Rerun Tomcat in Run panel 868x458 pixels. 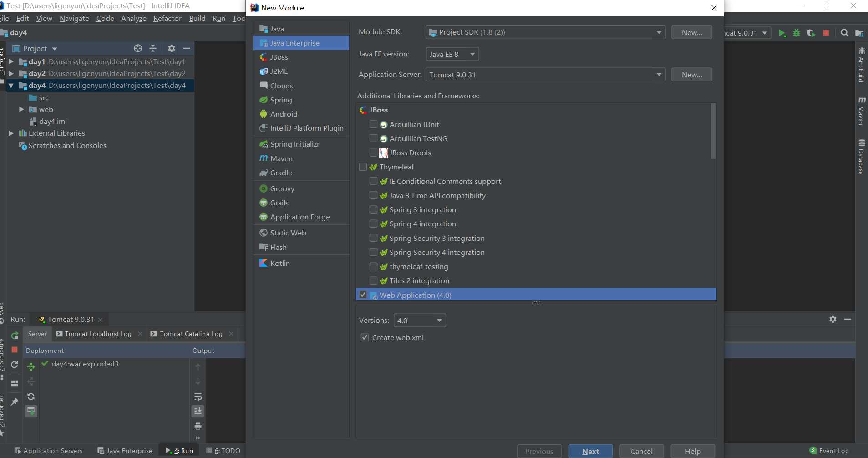pos(15,336)
